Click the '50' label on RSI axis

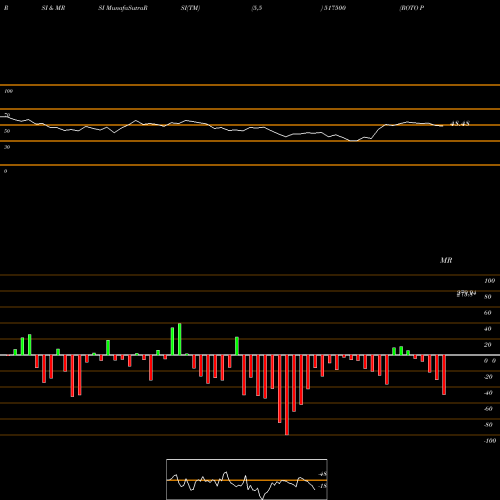coord(7,131)
